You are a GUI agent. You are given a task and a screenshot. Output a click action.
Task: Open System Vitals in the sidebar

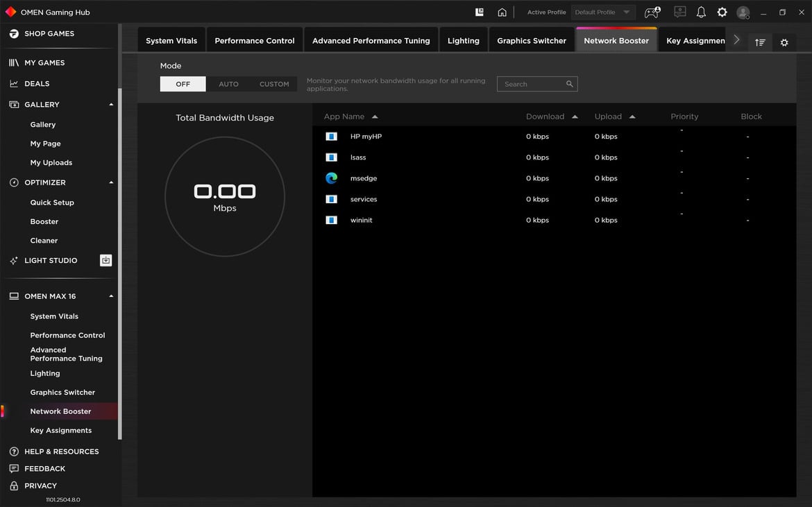coord(54,316)
